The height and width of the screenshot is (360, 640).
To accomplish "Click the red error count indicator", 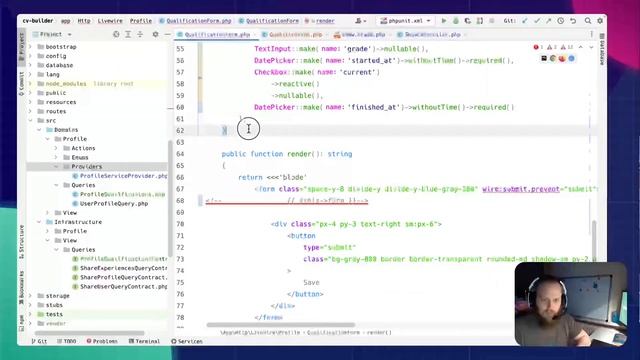I will click(x=538, y=47).
